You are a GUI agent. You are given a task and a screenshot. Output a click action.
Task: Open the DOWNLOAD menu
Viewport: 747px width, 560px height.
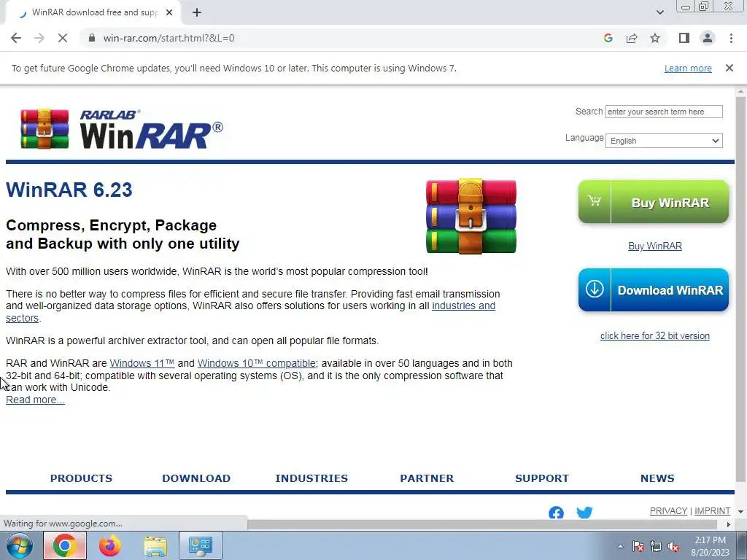point(196,478)
